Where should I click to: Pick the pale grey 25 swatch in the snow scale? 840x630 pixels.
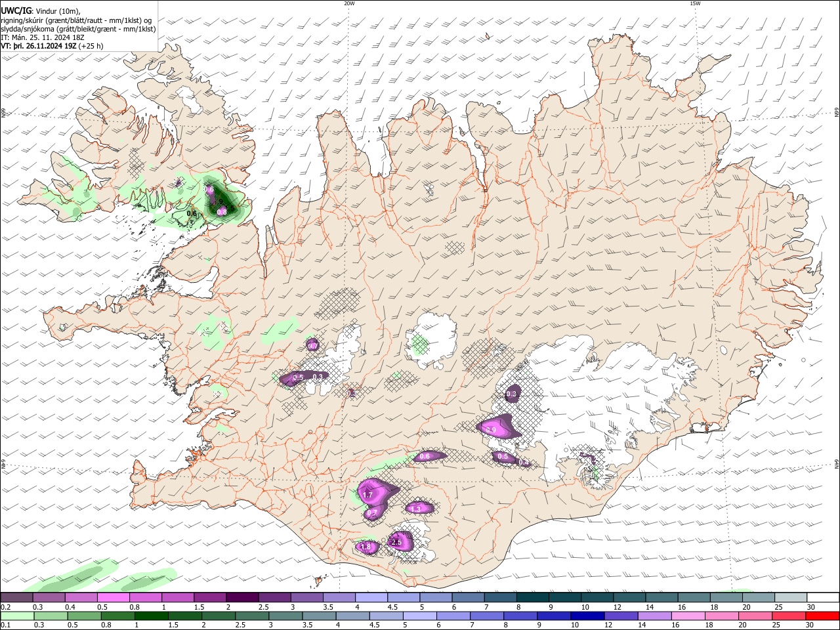point(791,597)
